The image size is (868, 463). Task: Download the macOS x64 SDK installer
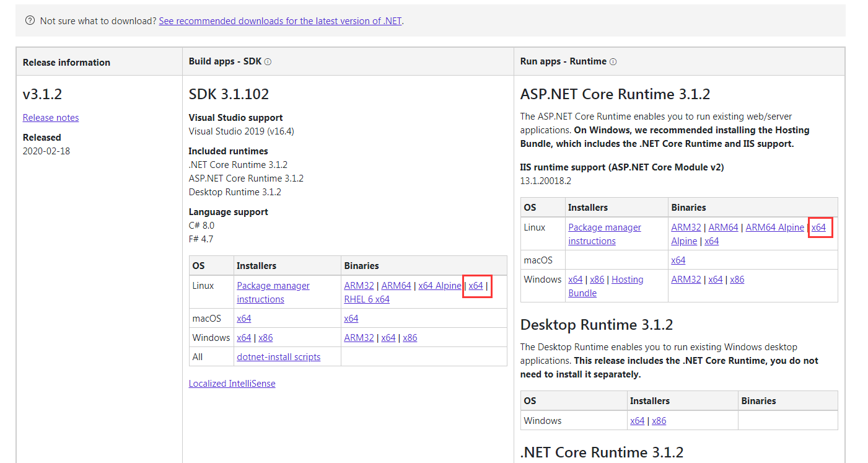click(243, 318)
